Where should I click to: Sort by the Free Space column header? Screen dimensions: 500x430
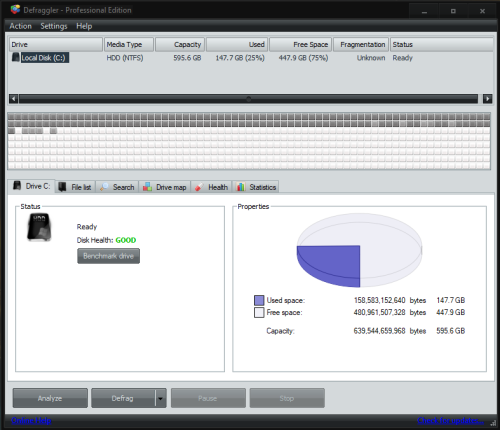click(301, 45)
